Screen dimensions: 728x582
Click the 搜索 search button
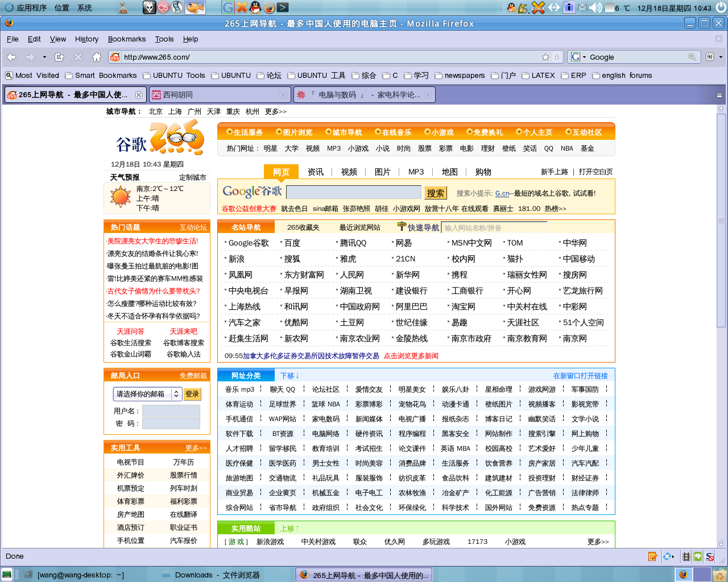tap(436, 193)
